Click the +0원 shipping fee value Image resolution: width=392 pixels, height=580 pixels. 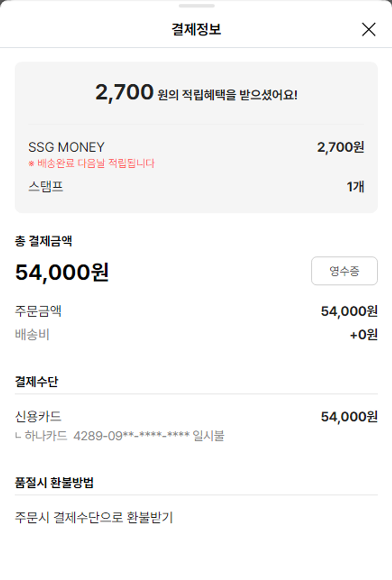point(363,335)
